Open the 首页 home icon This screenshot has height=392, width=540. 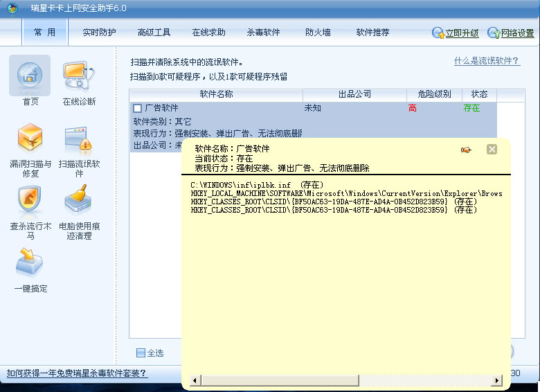[30, 75]
